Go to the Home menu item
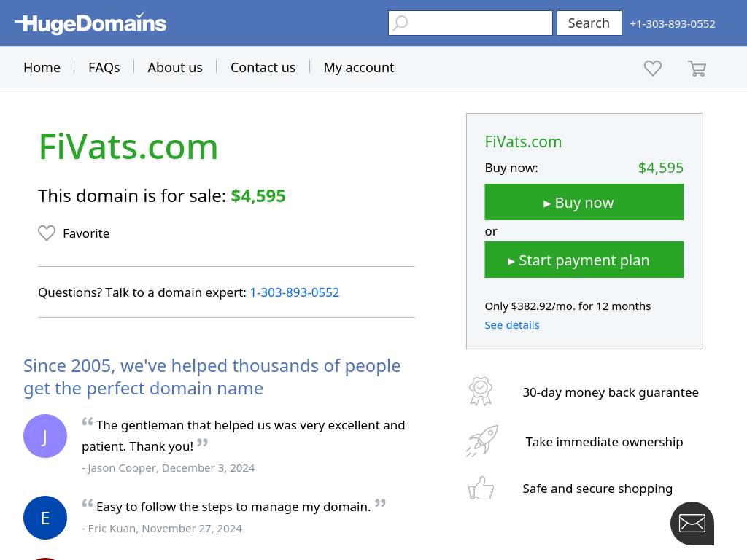This screenshot has height=560, width=747. (x=42, y=67)
